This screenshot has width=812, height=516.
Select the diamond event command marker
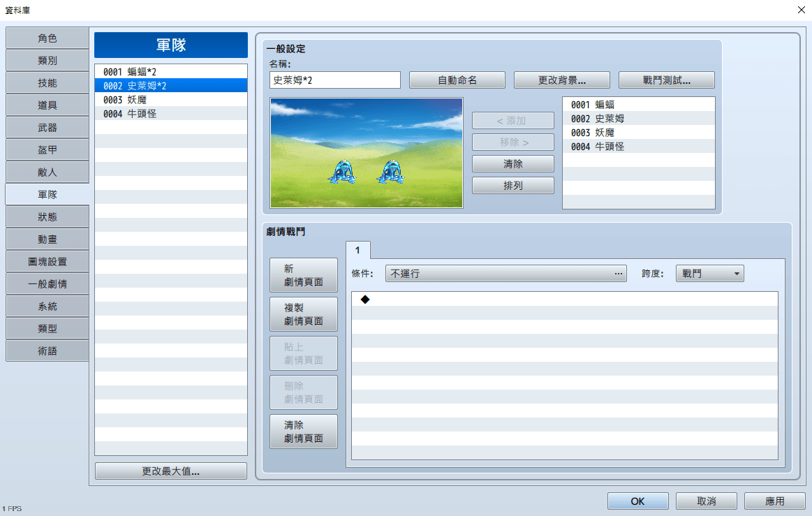tap(364, 300)
